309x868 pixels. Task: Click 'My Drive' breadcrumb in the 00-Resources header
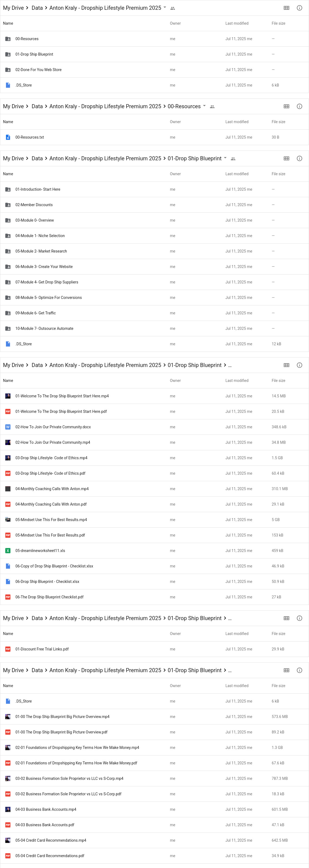click(14, 107)
